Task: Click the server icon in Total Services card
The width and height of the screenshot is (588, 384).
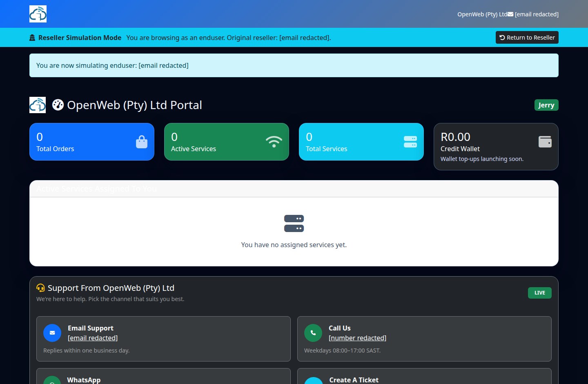Action: (x=410, y=142)
